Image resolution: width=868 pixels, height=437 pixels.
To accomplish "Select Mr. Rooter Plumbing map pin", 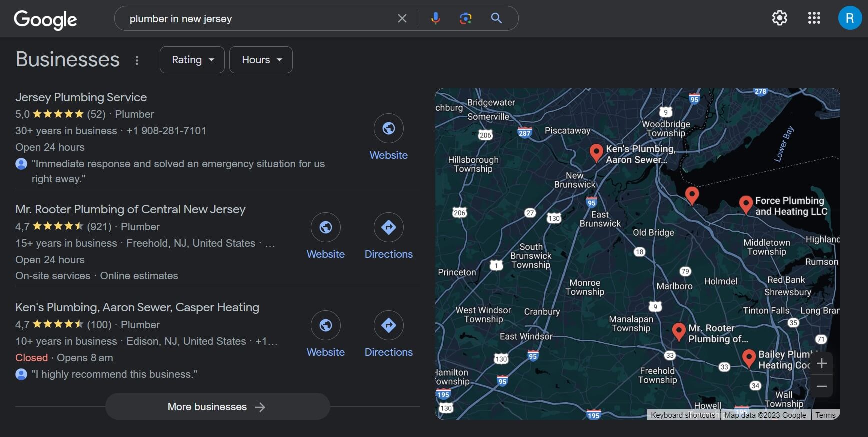I will pyautogui.click(x=679, y=332).
